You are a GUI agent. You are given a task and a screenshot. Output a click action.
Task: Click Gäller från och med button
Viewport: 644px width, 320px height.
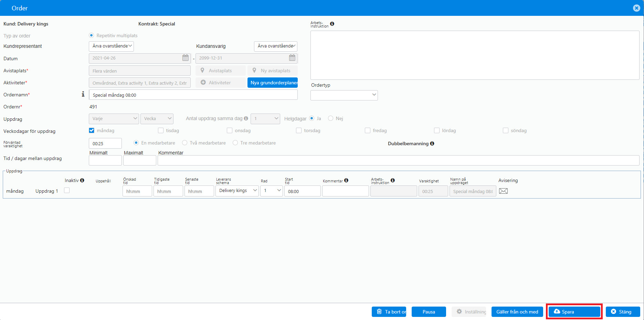point(517,312)
